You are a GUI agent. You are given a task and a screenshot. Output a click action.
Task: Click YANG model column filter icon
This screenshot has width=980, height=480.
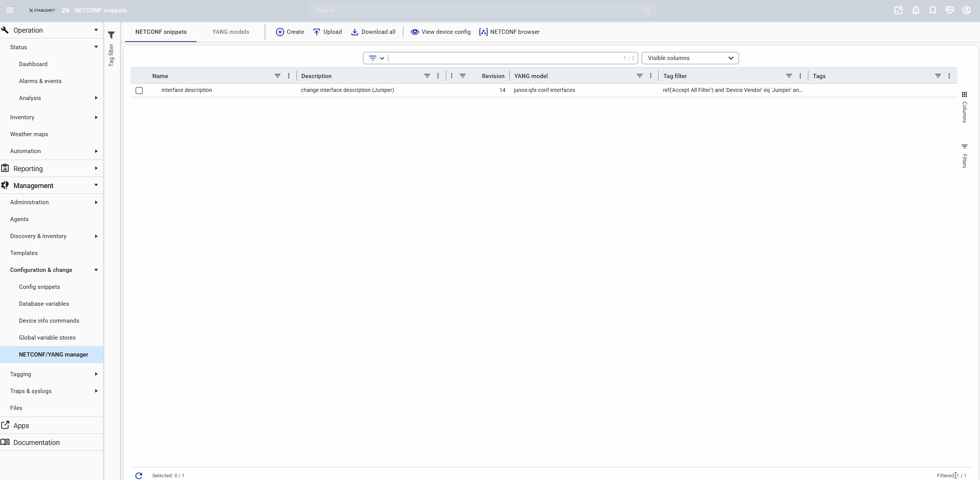pyautogui.click(x=639, y=76)
